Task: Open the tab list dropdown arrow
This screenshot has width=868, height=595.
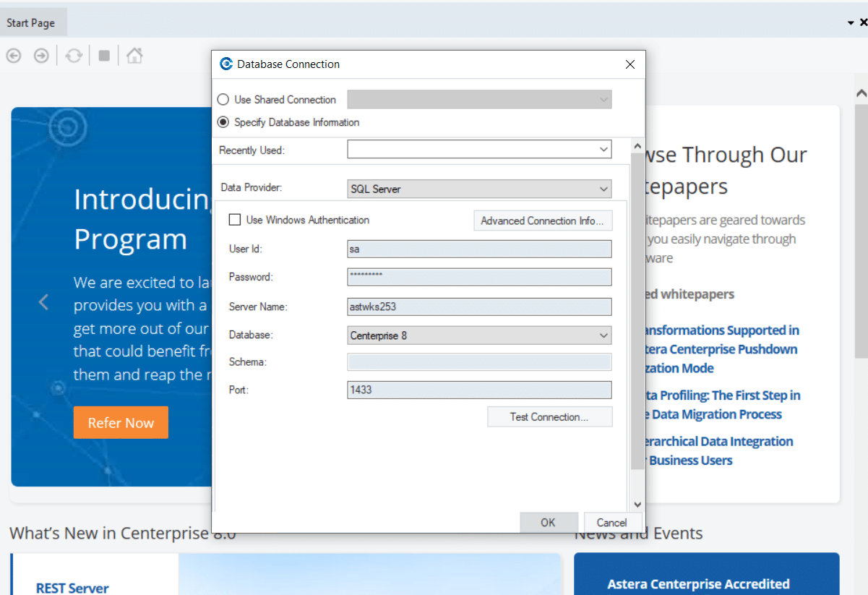Action: pos(851,23)
